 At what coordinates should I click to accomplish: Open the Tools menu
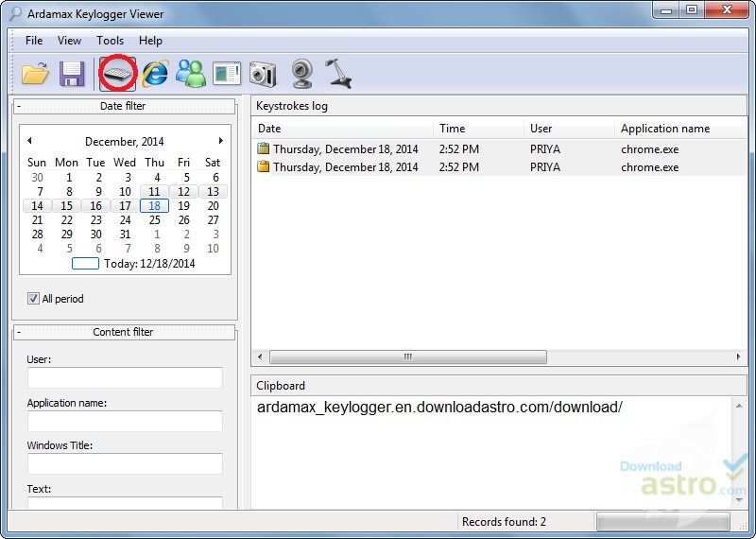(110, 41)
